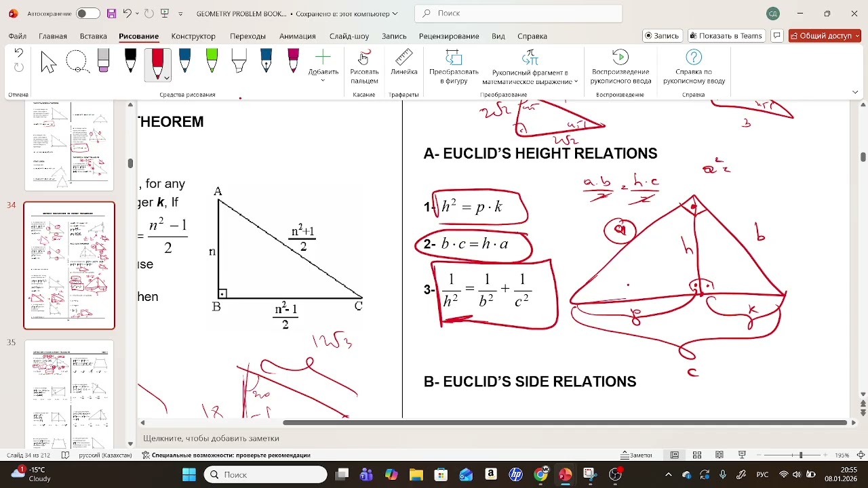The width and height of the screenshot is (868, 488).
Task: Click accessibility recommendations in status bar
Action: coord(226,455)
